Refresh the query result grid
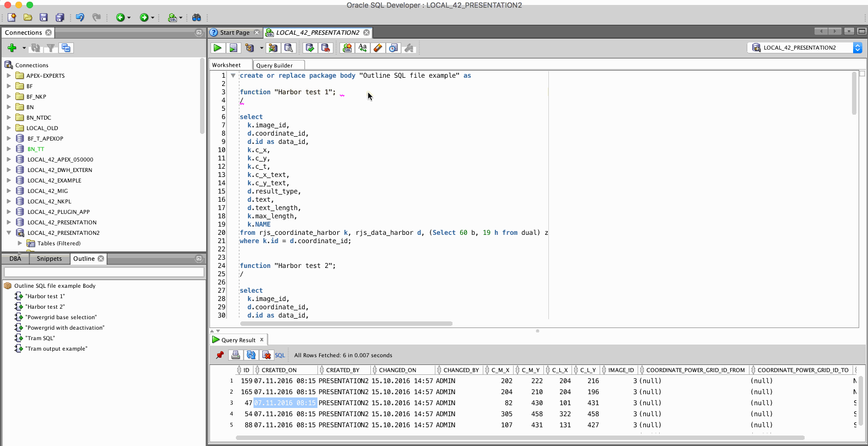 click(x=251, y=355)
